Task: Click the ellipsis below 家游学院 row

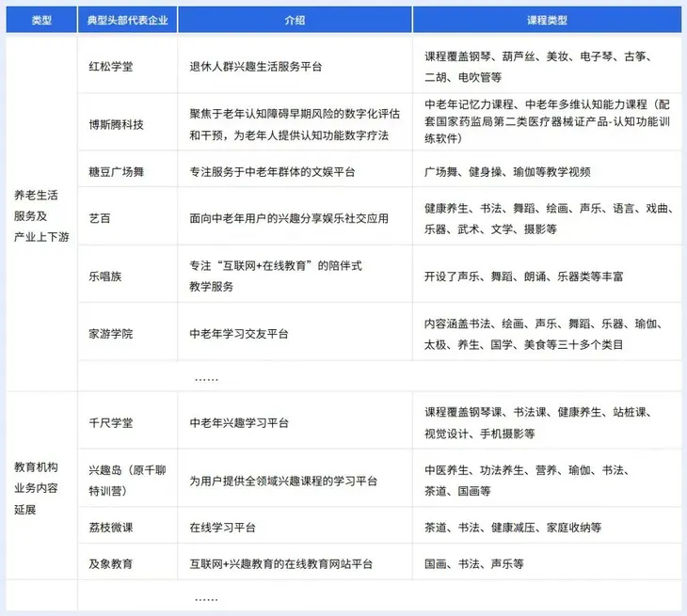Action: click(206, 379)
